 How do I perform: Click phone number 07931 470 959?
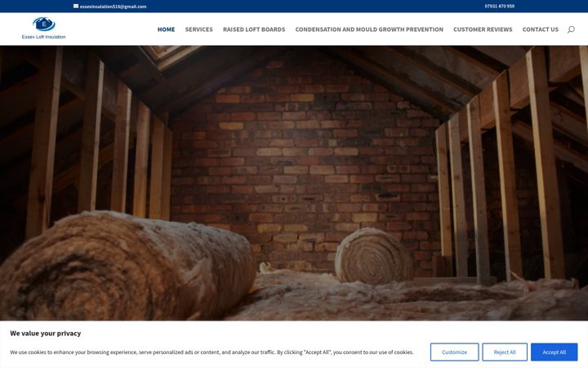[x=500, y=6]
